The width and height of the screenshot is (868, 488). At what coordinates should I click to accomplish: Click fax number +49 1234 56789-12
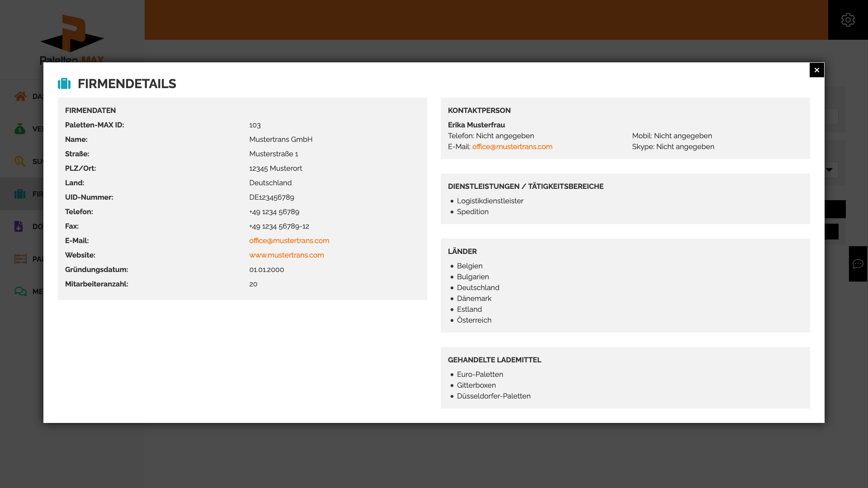click(279, 226)
